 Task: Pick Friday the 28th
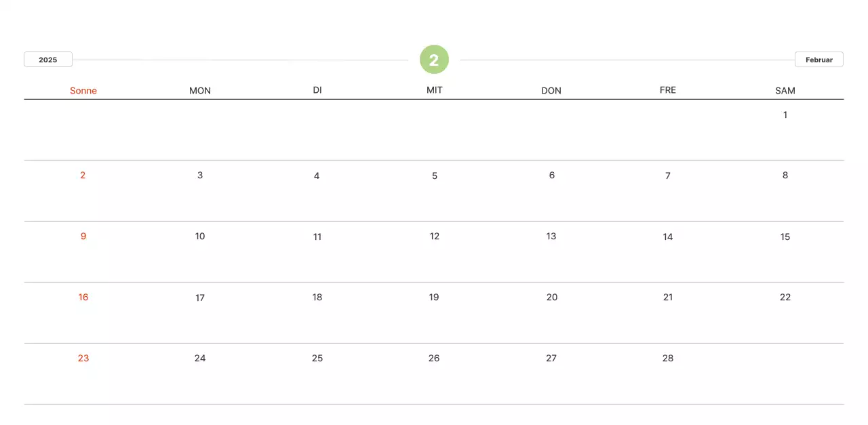[x=668, y=358]
